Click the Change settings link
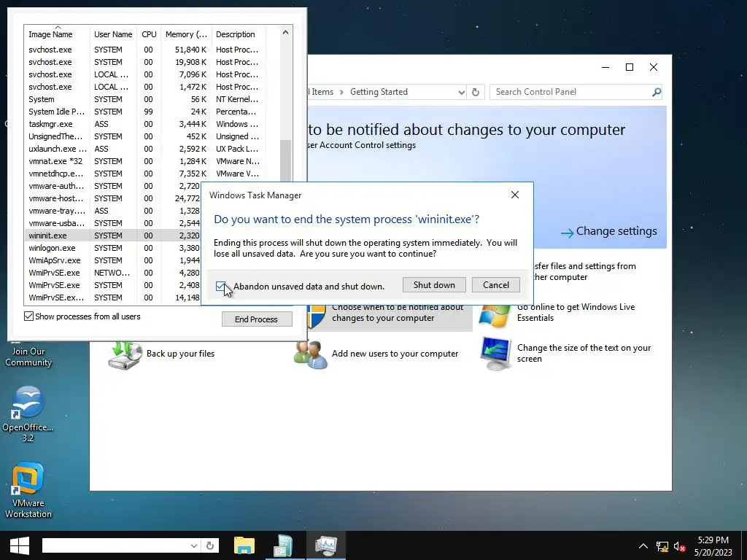Image resolution: width=747 pixels, height=560 pixels. pos(609,231)
